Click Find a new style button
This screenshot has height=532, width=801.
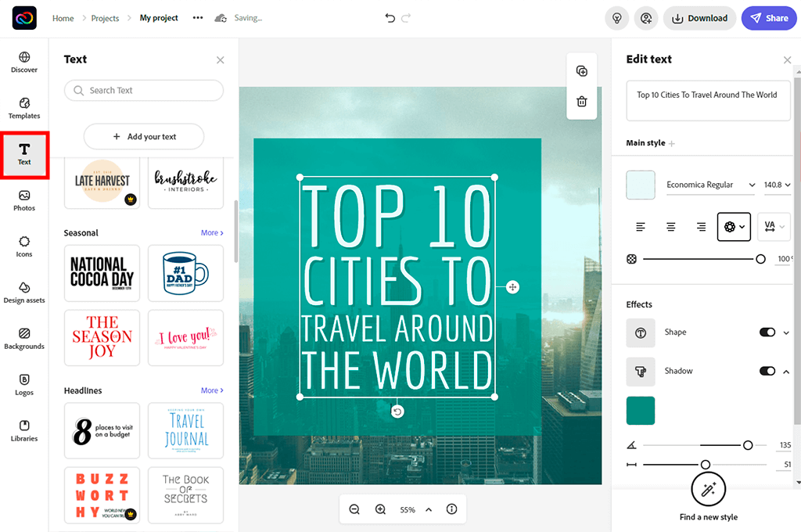click(709, 497)
